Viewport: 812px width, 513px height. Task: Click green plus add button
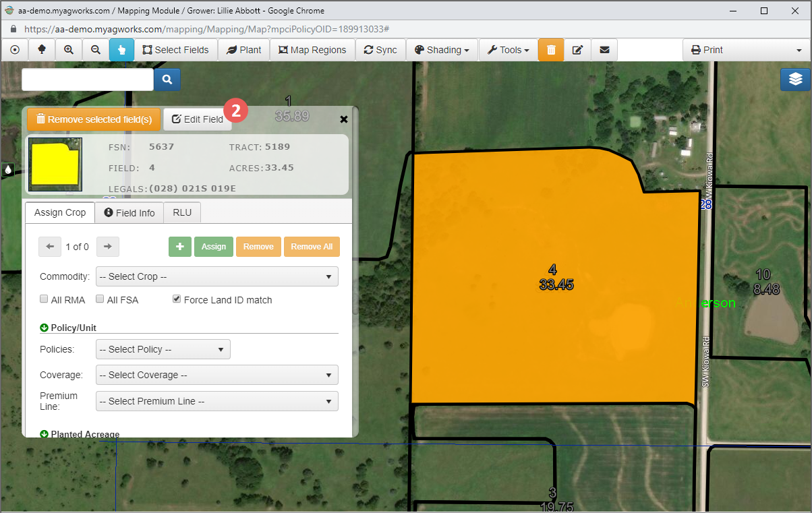180,247
